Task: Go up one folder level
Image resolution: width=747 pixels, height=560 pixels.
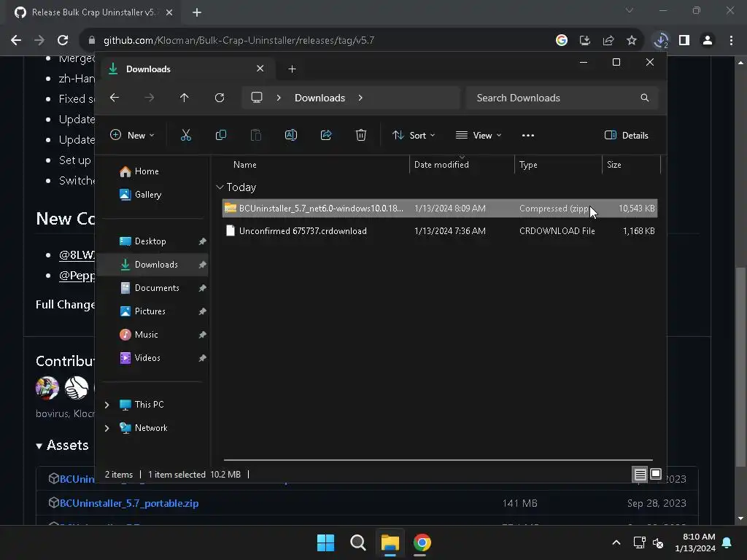Action: (185, 98)
